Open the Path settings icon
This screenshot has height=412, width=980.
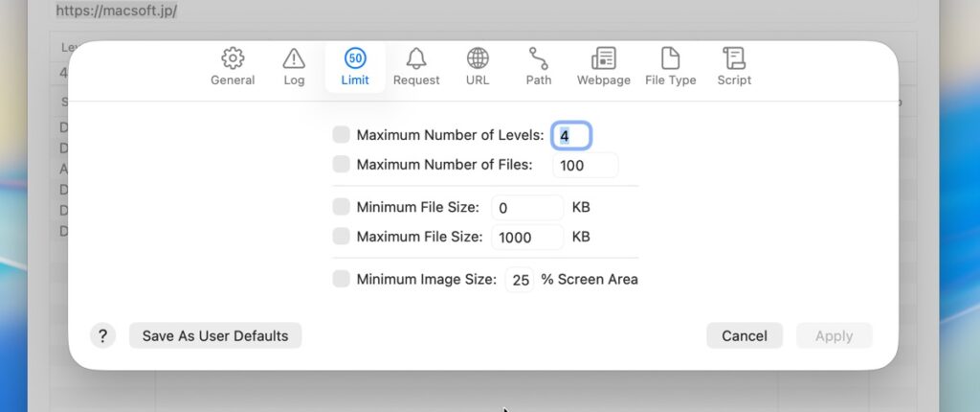(x=539, y=59)
